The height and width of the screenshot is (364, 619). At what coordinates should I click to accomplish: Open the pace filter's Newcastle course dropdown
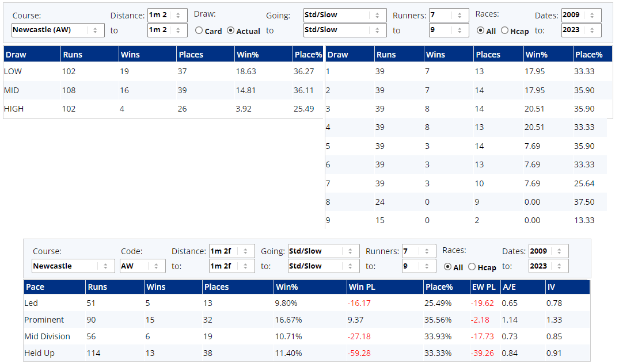tap(73, 266)
